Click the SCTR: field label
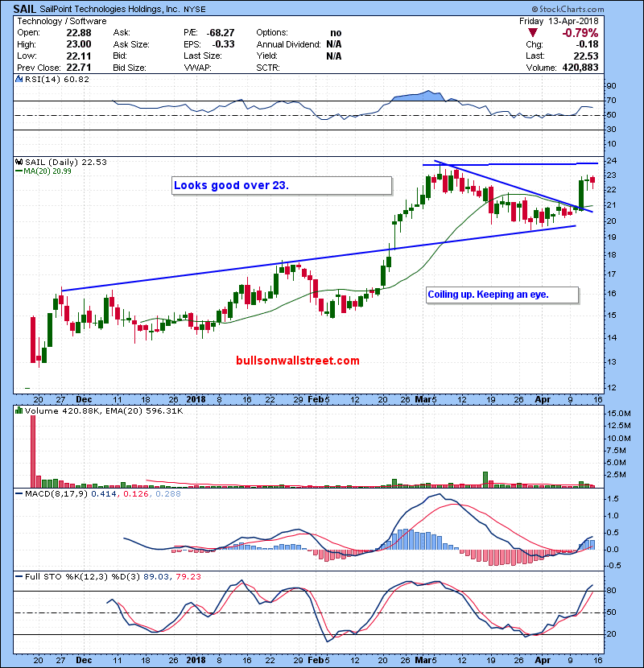 tap(267, 68)
